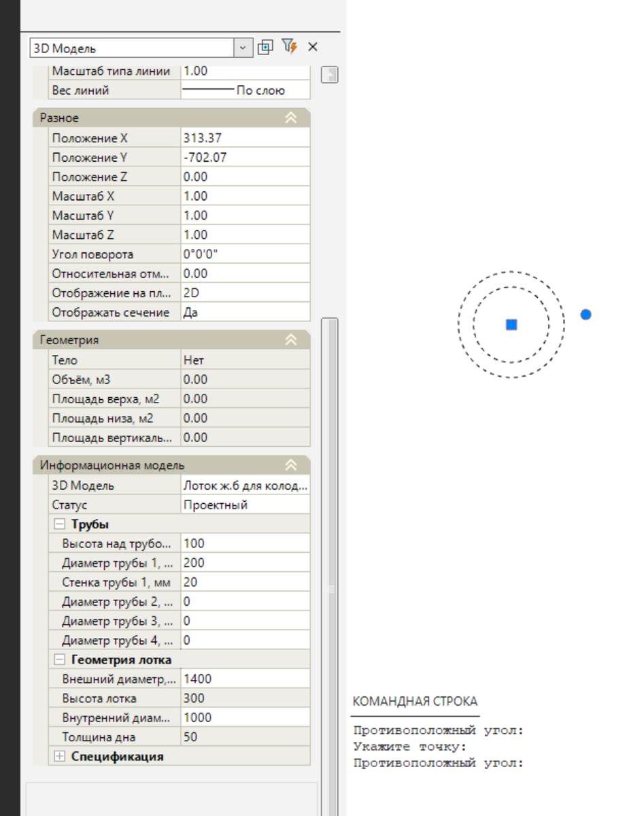Open the 3D Модель object type dropdown

(x=243, y=48)
